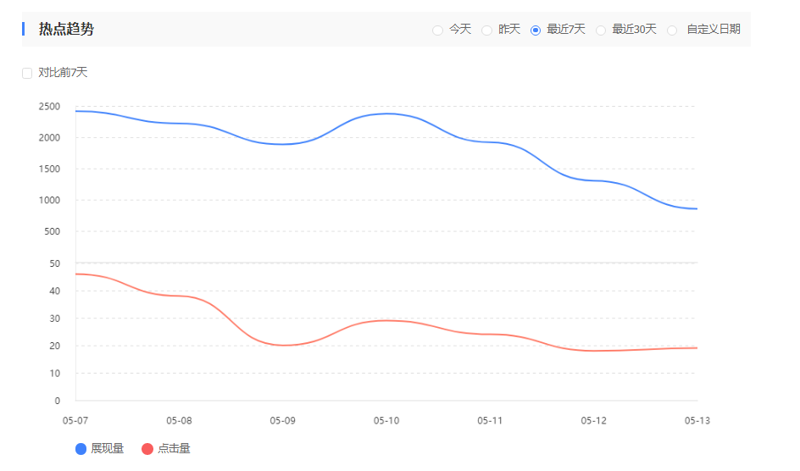Toggle the 展现量 series legend label
This screenshot has width=800, height=471.
point(107,448)
